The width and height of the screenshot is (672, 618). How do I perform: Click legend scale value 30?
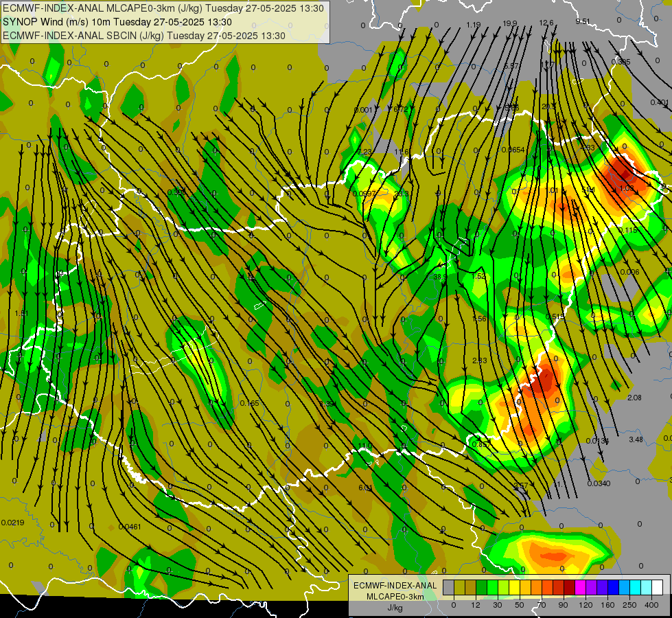(x=497, y=605)
